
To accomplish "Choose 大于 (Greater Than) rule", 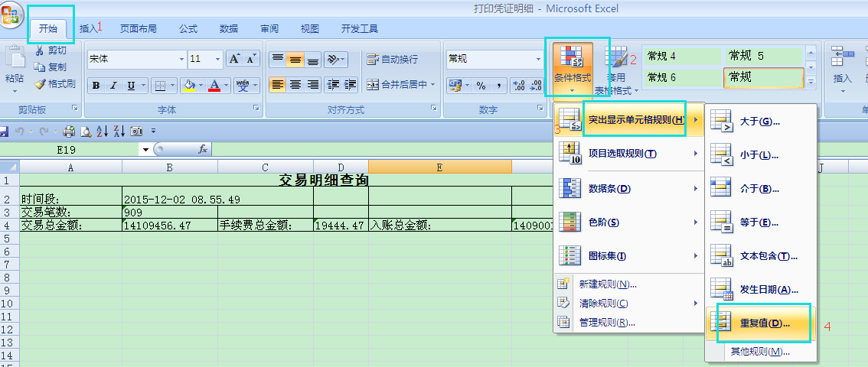I will pos(761,122).
